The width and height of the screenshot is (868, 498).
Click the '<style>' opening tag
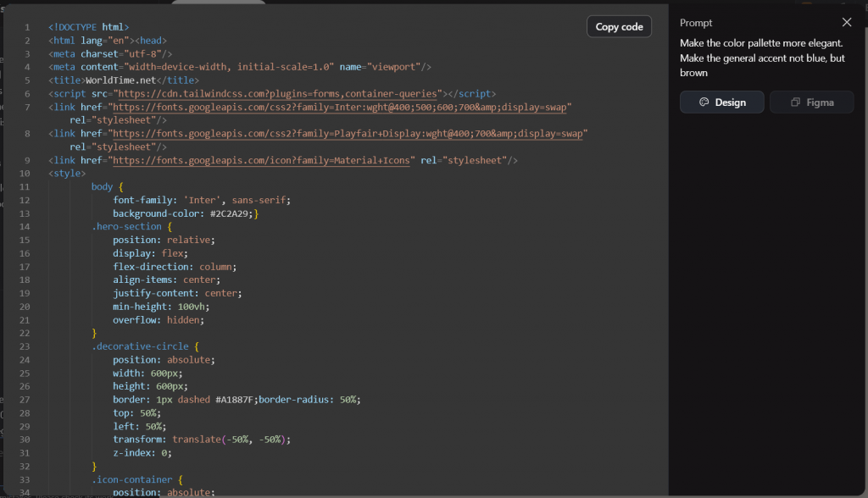pos(67,173)
